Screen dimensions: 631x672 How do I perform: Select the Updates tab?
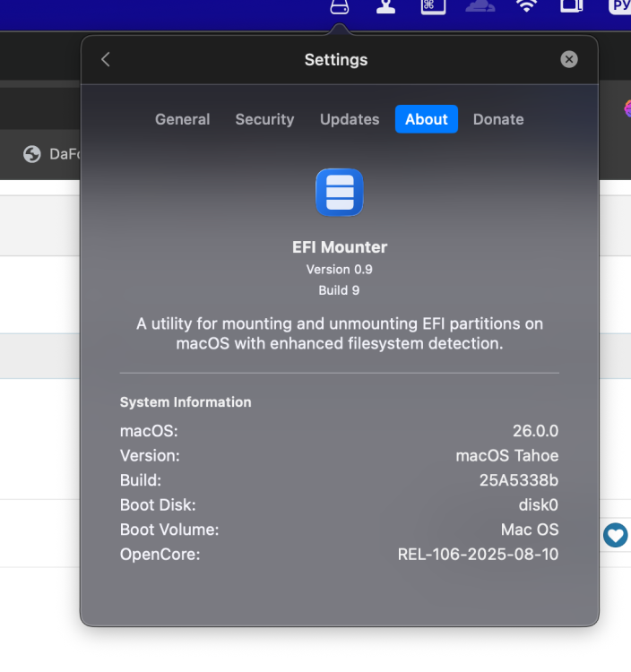pyautogui.click(x=350, y=119)
